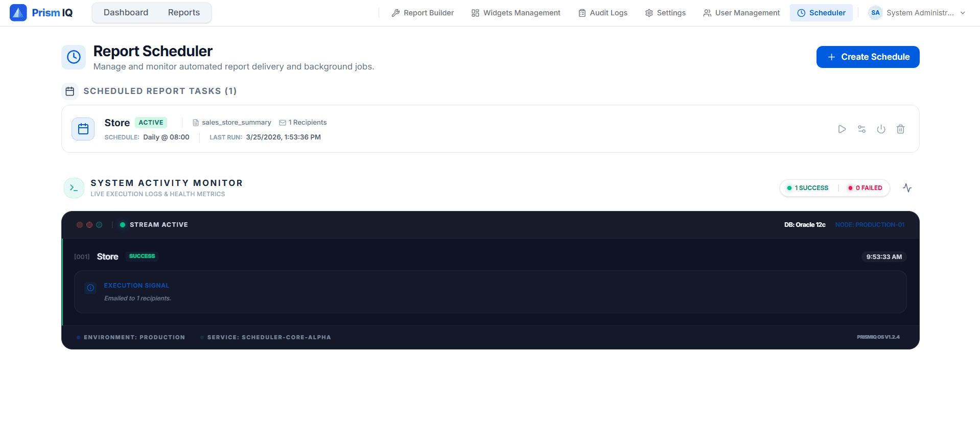Open Store schedule settings sliders icon
The width and height of the screenshot is (980, 445).
tap(861, 129)
